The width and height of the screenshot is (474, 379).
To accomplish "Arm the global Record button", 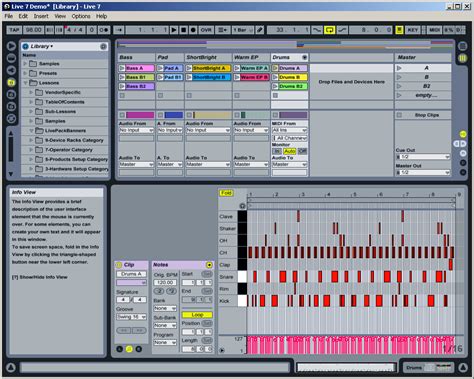I will (193, 30).
